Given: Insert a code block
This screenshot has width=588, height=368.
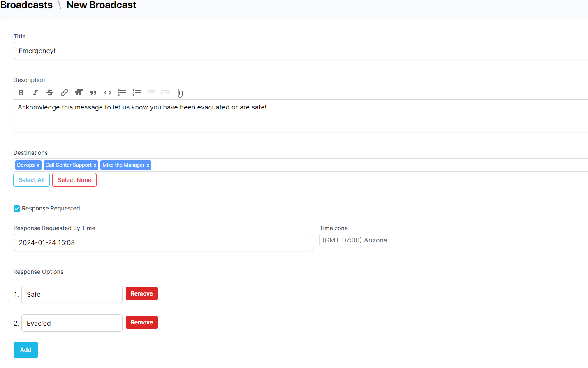Looking at the screenshot, I should tap(108, 92).
